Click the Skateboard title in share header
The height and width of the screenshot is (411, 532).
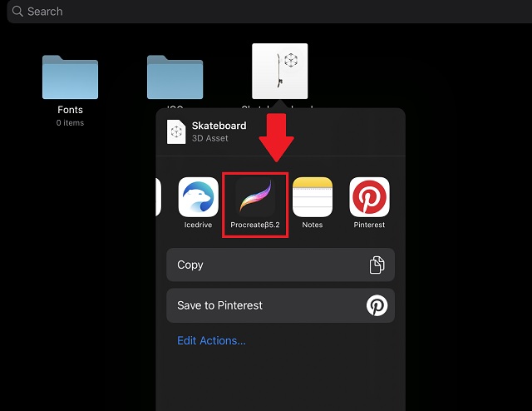(219, 126)
